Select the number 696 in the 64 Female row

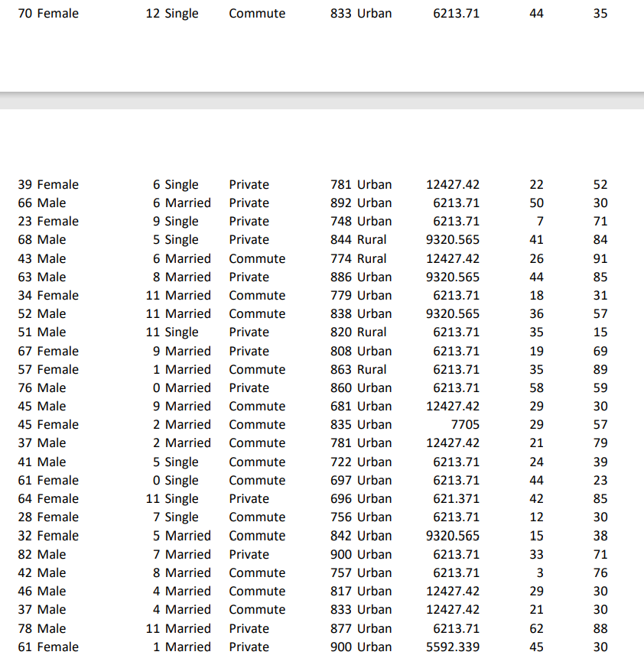tap(341, 499)
